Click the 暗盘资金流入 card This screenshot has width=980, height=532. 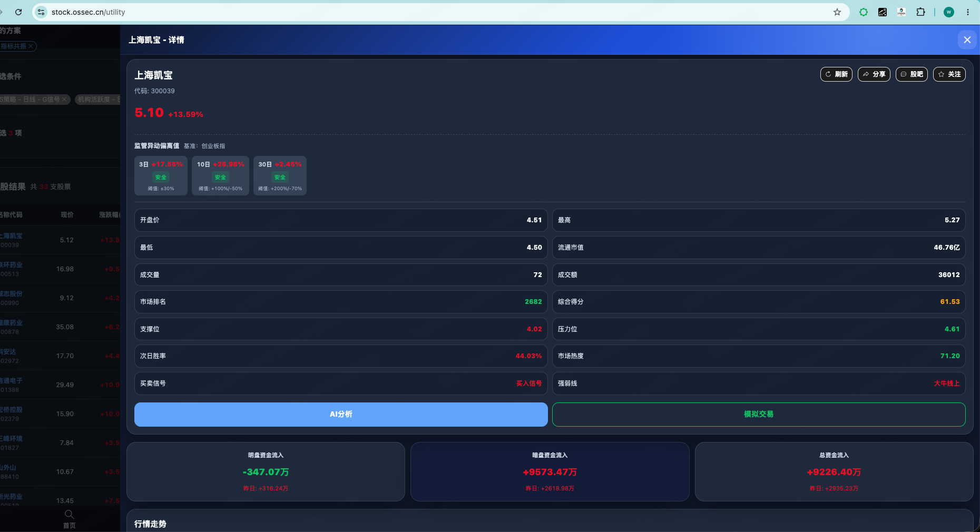tap(550, 471)
